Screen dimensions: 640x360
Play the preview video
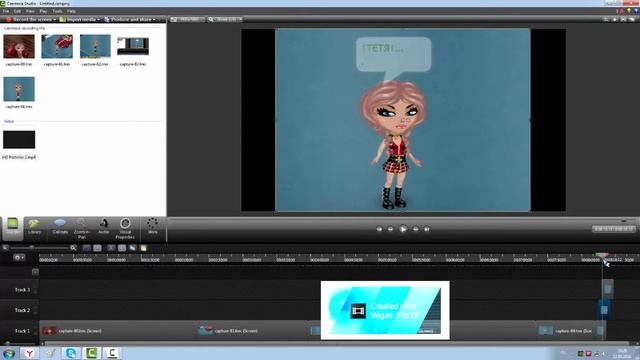pos(403,229)
